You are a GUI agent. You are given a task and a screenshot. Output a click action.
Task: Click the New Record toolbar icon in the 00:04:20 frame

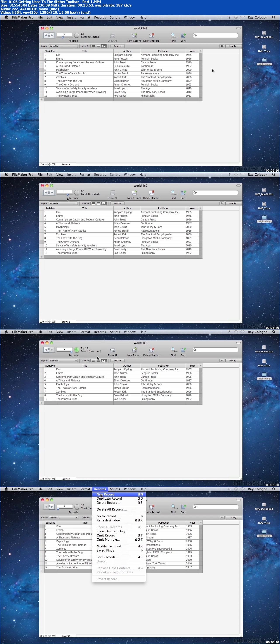pyautogui.click(x=134, y=193)
